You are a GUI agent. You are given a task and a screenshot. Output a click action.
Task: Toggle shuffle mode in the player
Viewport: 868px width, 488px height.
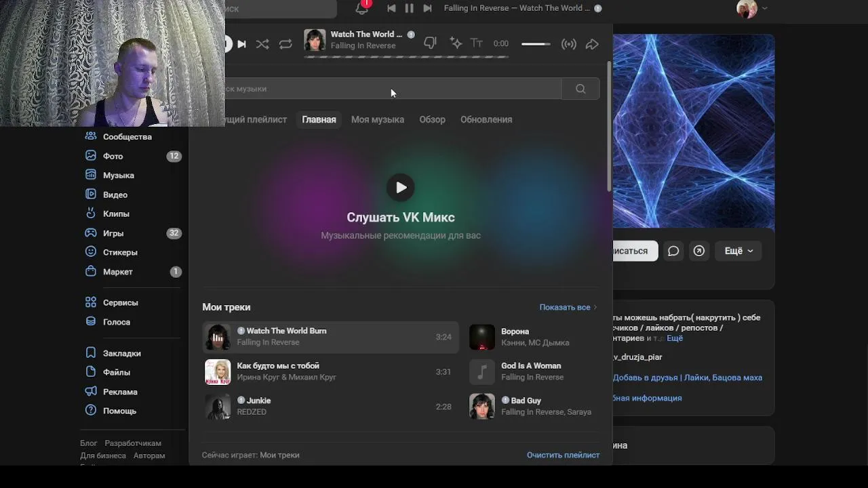262,44
